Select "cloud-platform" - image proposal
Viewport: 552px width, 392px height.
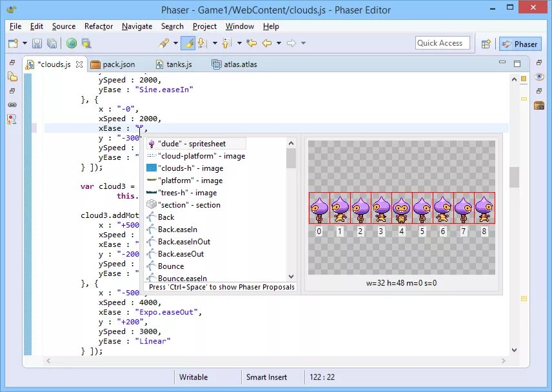pyautogui.click(x=196, y=156)
